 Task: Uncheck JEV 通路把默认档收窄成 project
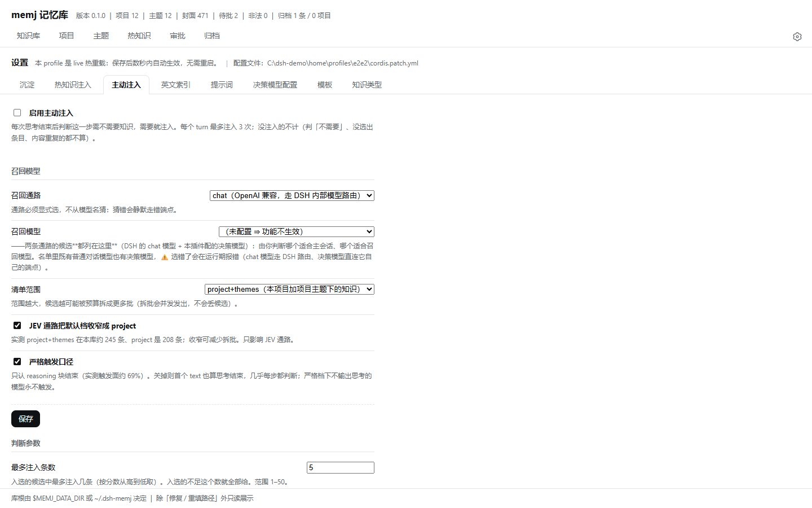(17, 326)
